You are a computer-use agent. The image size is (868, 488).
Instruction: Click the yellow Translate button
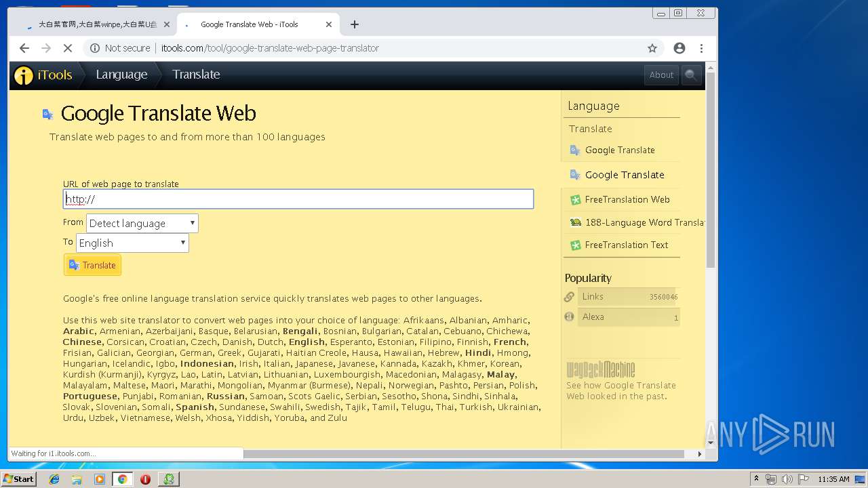tap(93, 265)
